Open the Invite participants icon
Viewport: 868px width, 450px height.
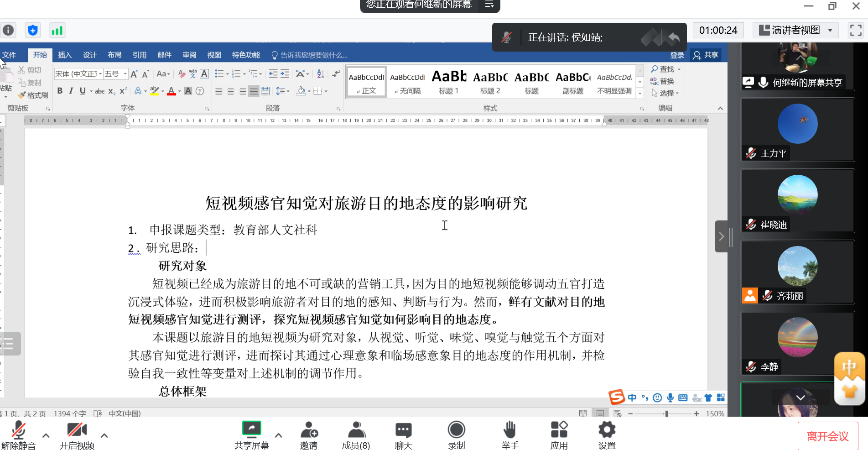tap(309, 430)
